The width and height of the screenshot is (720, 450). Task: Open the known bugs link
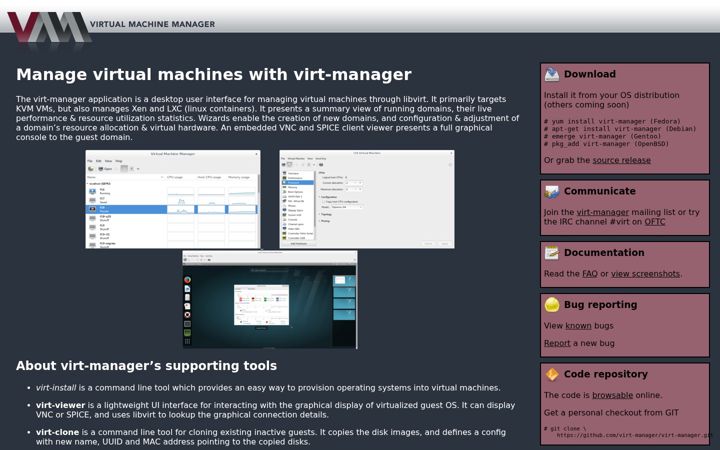tap(578, 326)
